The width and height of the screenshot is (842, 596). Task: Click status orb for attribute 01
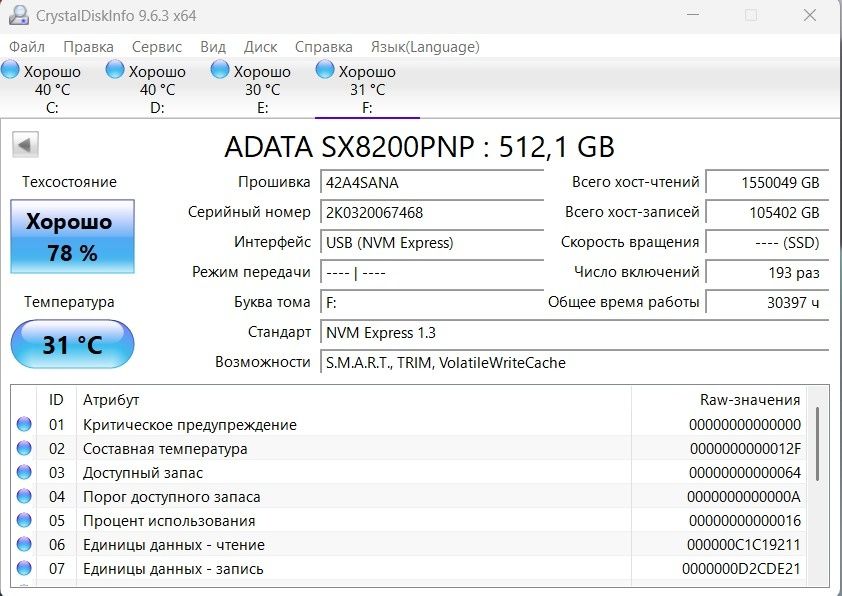click(24, 424)
